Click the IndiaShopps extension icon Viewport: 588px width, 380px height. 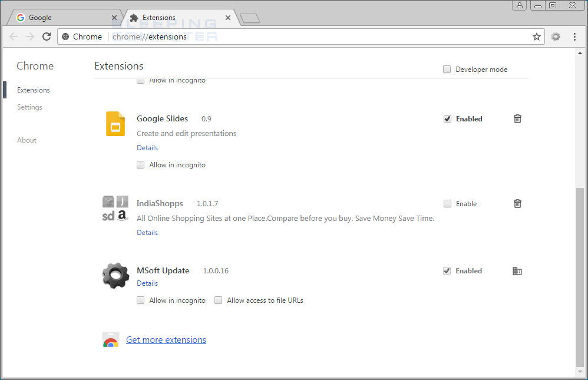click(115, 209)
